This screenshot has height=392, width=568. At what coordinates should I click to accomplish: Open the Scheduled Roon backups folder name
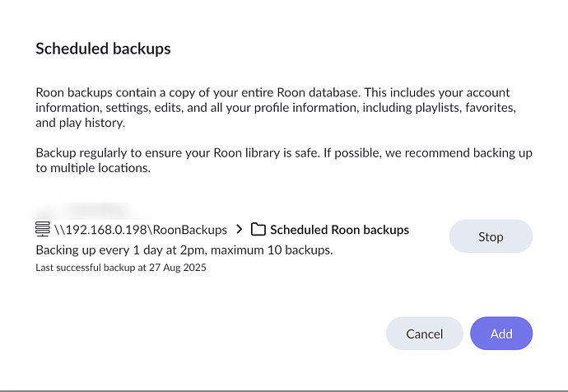click(339, 230)
